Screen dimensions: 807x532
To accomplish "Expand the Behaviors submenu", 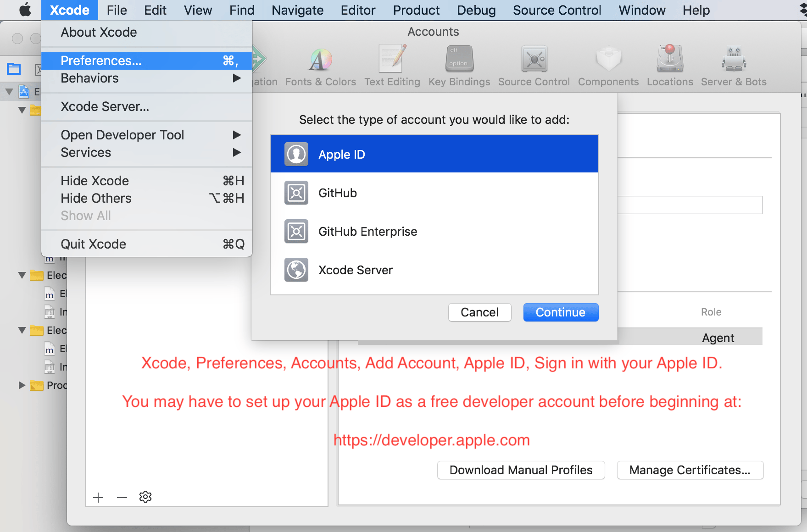I will [147, 78].
